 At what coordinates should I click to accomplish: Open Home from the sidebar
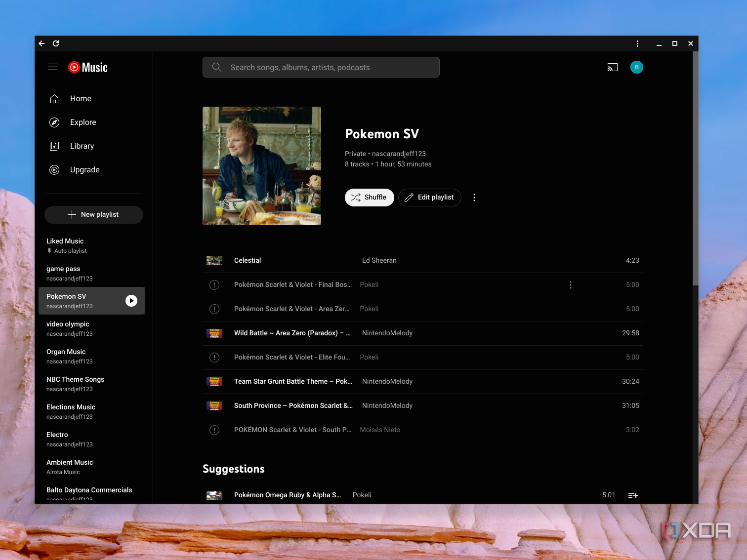point(94,99)
